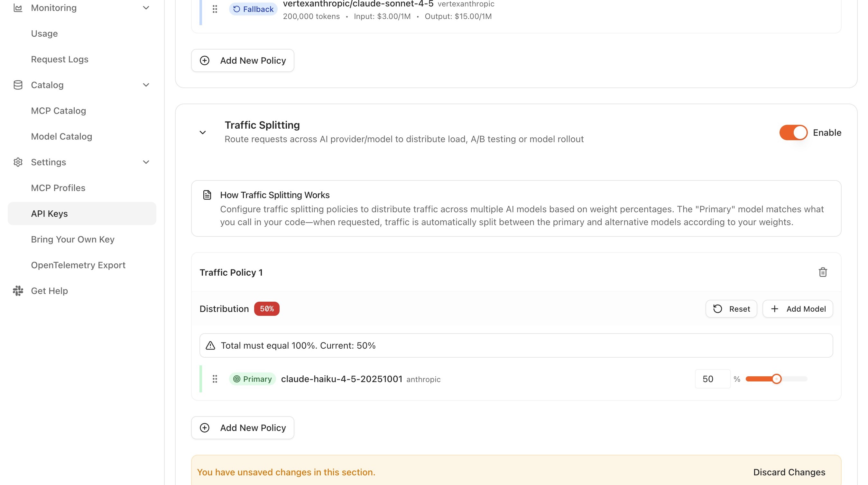Screen dimensions: 868x485
Task: Click the Fallback badge on the vertexanthropic row
Action: point(253,9)
